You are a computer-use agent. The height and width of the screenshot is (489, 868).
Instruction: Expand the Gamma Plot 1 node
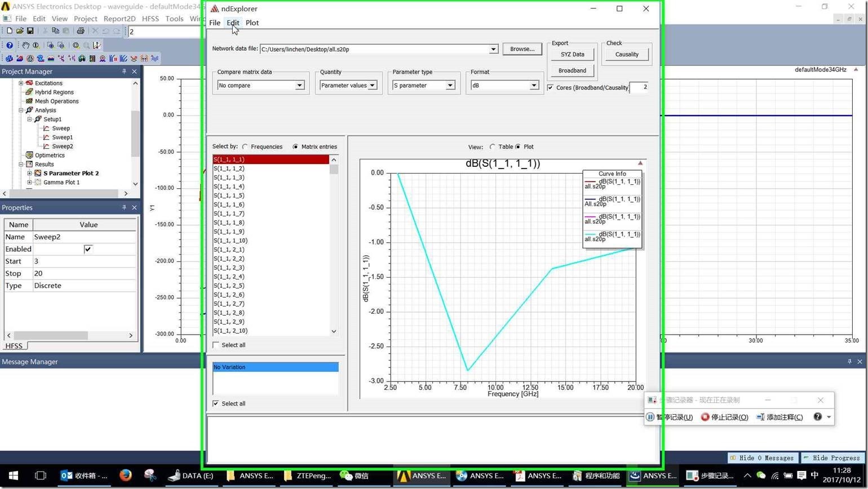tap(30, 182)
